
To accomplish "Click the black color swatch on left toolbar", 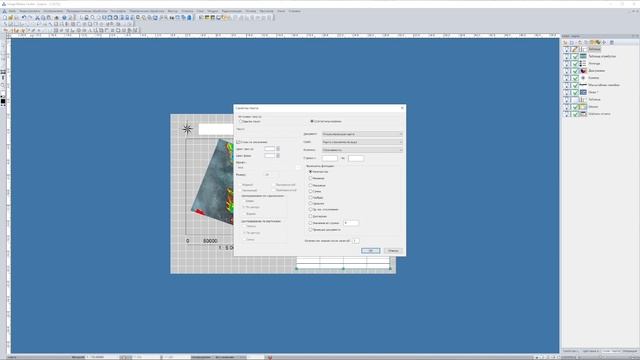I will click(3, 101).
